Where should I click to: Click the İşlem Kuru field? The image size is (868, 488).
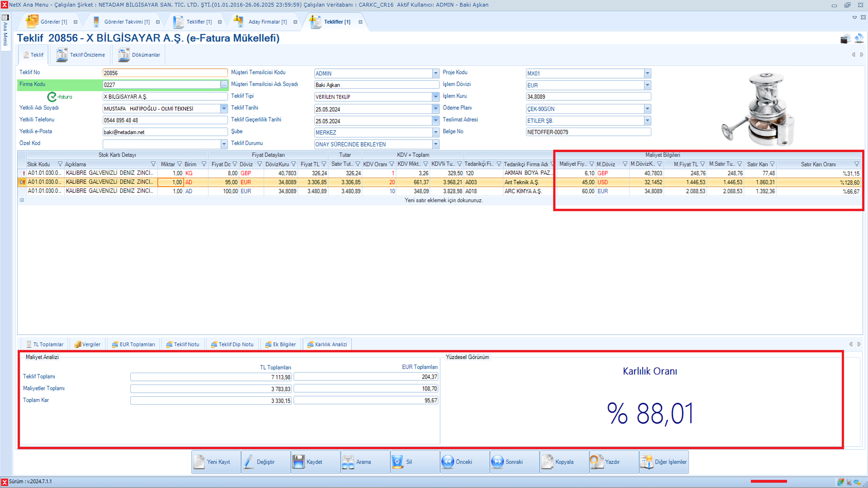588,97
